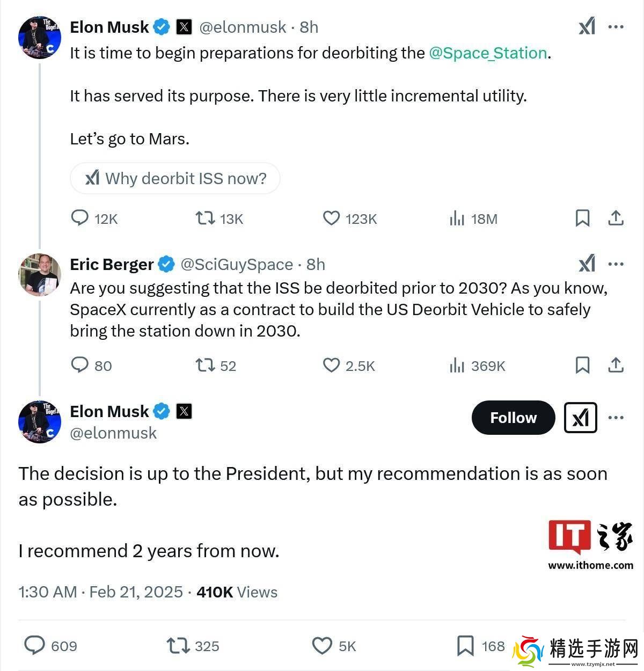Screen dimensions: 644x671
Task: Share the first Elon Musk tweet
Action: point(616,218)
